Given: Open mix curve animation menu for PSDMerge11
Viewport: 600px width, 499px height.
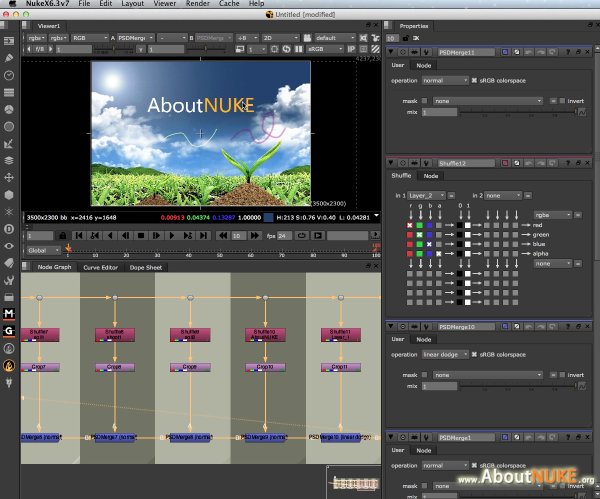Looking at the screenshot, I should pos(582,112).
